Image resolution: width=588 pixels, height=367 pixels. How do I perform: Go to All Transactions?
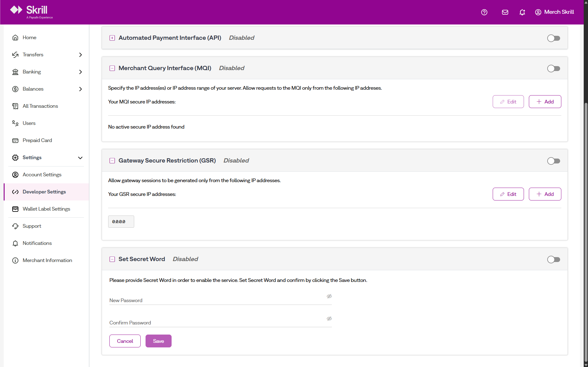(40, 106)
